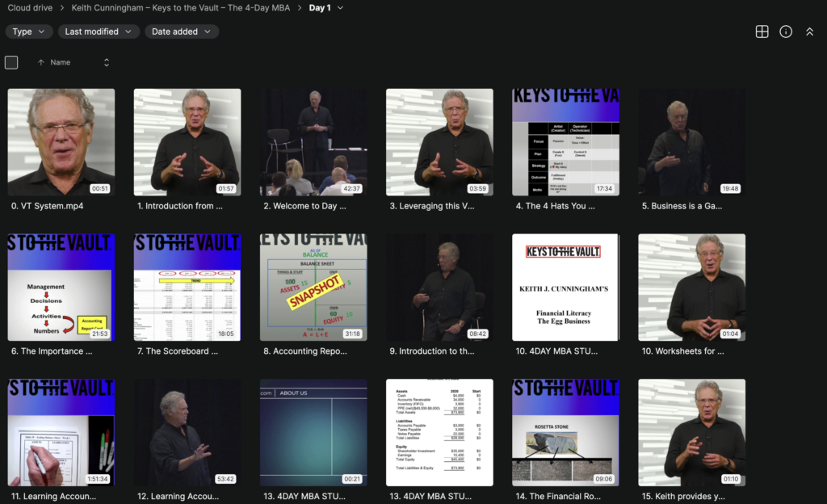Expand the Last modified filter
The height and width of the screenshot is (504, 827).
coord(99,31)
